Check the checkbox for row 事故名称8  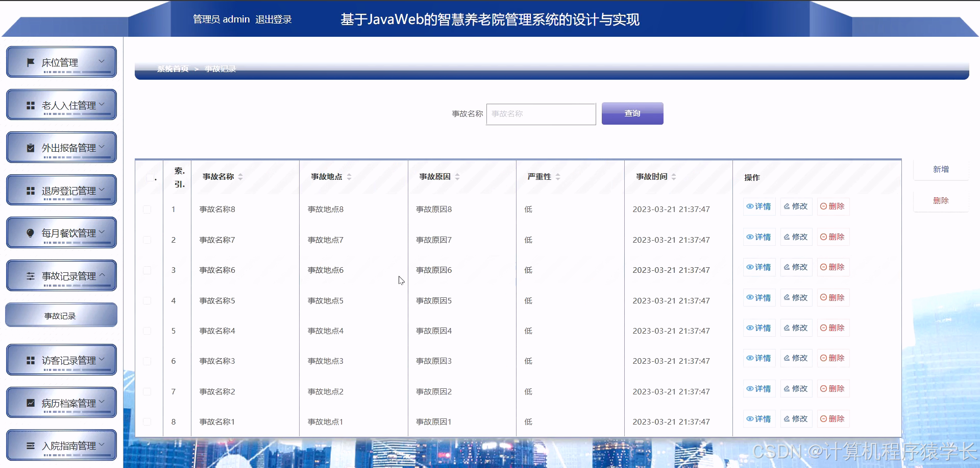(148, 209)
